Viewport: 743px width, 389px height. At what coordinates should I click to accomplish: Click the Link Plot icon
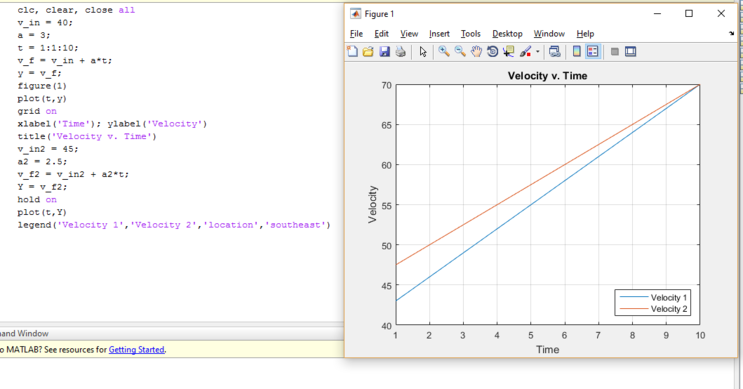(554, 52)
